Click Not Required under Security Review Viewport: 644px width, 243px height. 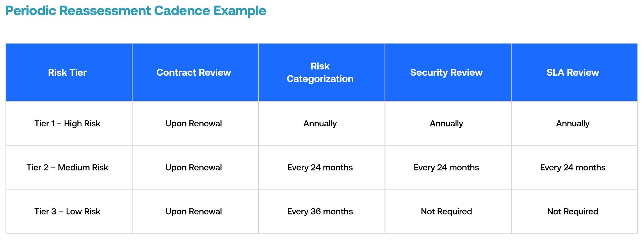(446, 211)
